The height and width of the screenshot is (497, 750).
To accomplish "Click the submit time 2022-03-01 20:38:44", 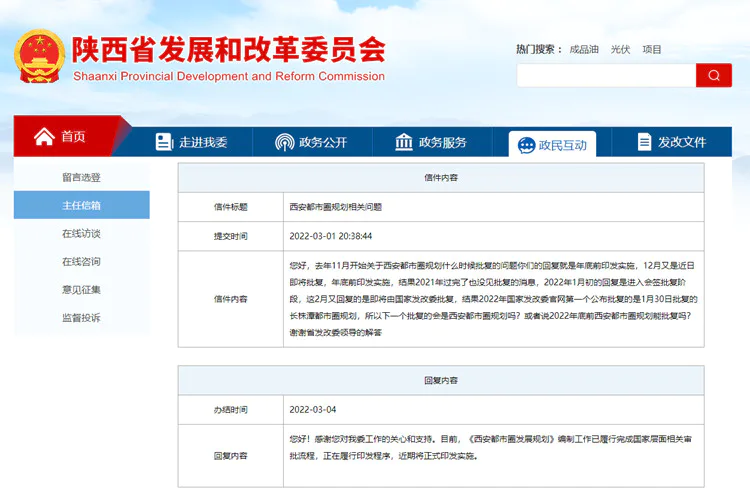I will (331, 236).
